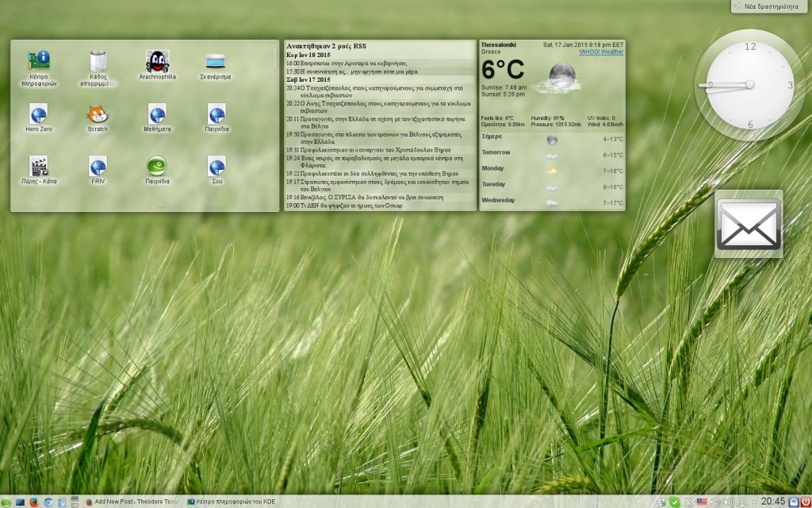812x508 pixels.
Task: Open the software updates tray icon
Action: [661, 502]
